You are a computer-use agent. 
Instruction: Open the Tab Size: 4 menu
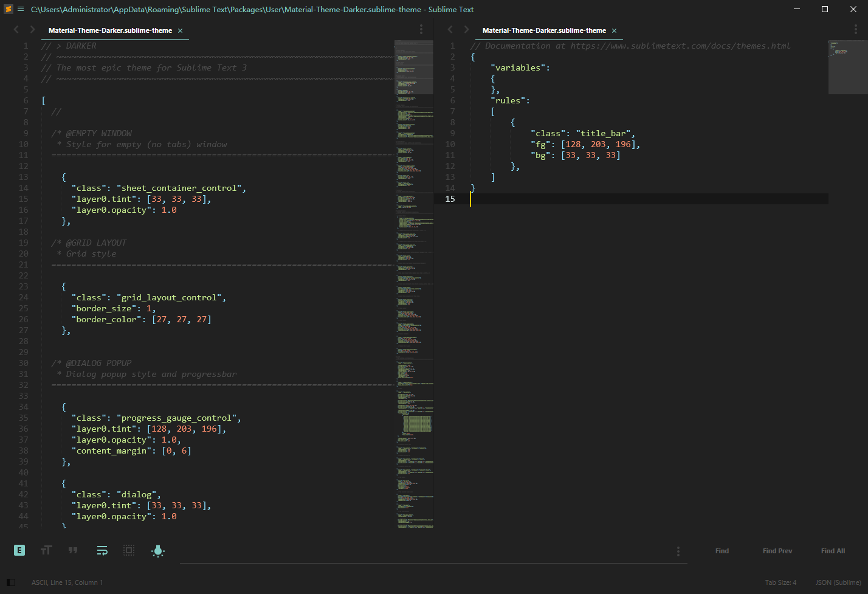coord(780,582)
